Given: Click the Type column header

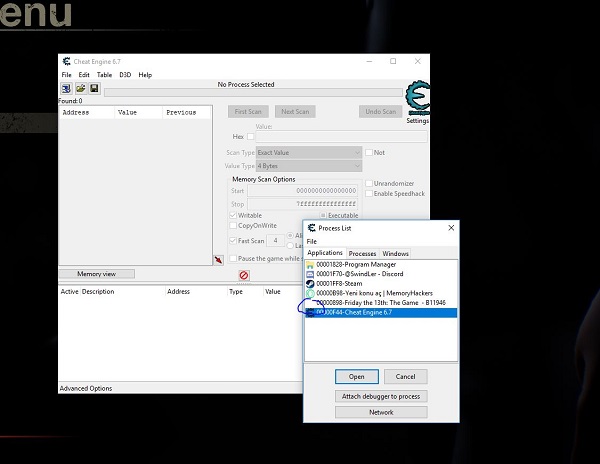Looking at the screenshot, I should [x=245, y=291].
